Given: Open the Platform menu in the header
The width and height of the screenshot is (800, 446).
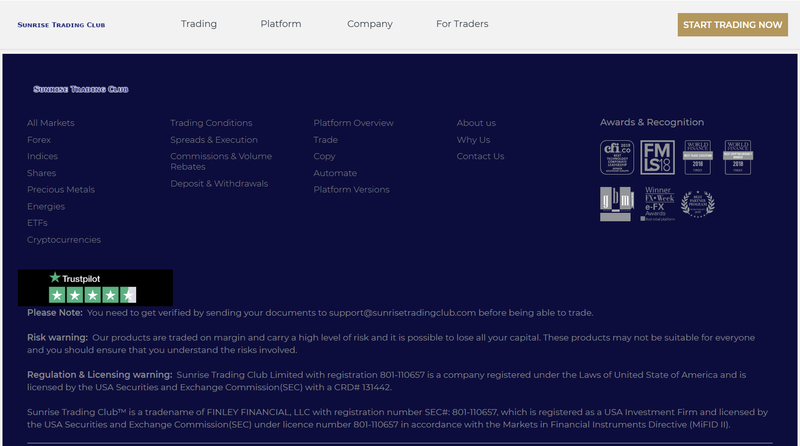Looking at the screenshot, I should (x=281, y=24).
